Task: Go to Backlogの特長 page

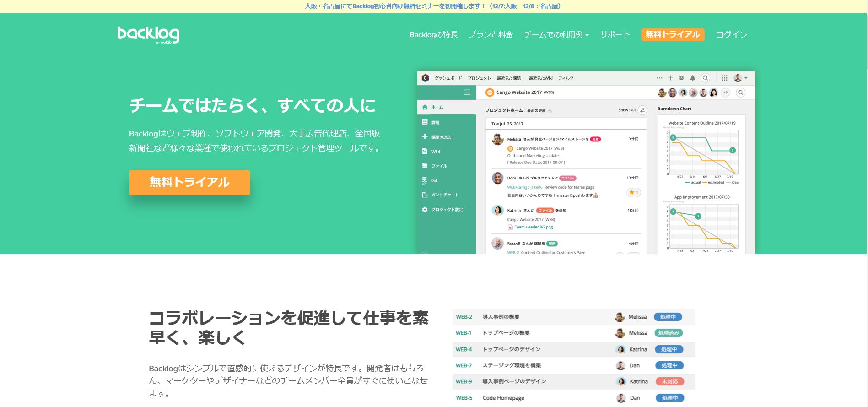Action: point(433,34)
